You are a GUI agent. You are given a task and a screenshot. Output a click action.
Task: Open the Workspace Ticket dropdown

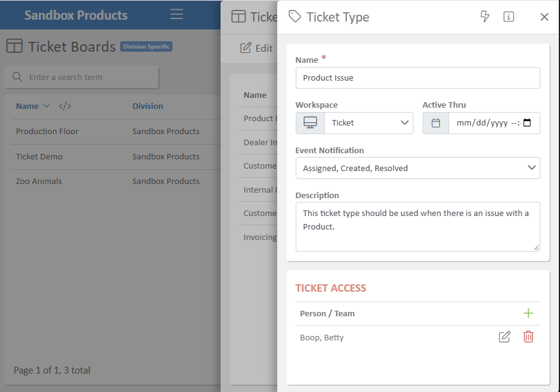pyautogui.click(x=368, y=123)
